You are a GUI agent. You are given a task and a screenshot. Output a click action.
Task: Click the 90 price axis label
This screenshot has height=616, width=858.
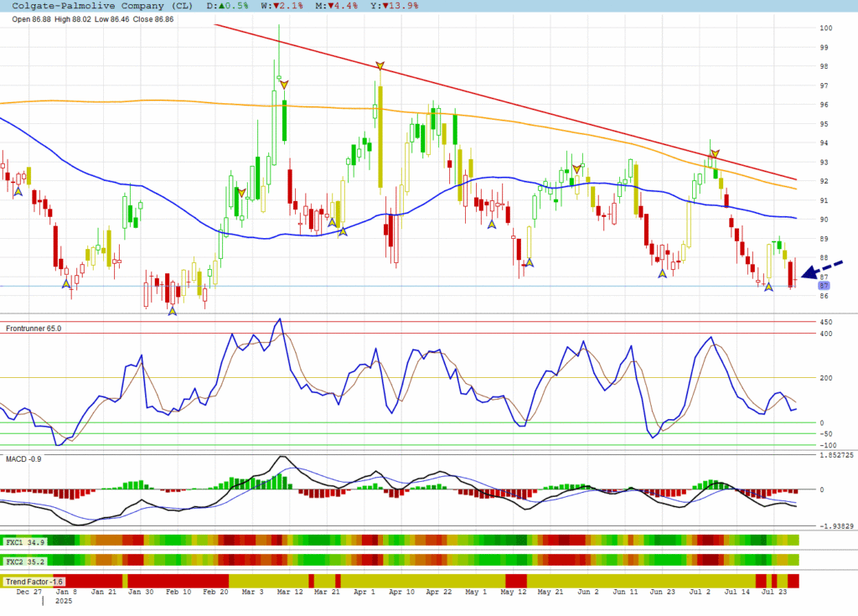click(x=824, y=220)
